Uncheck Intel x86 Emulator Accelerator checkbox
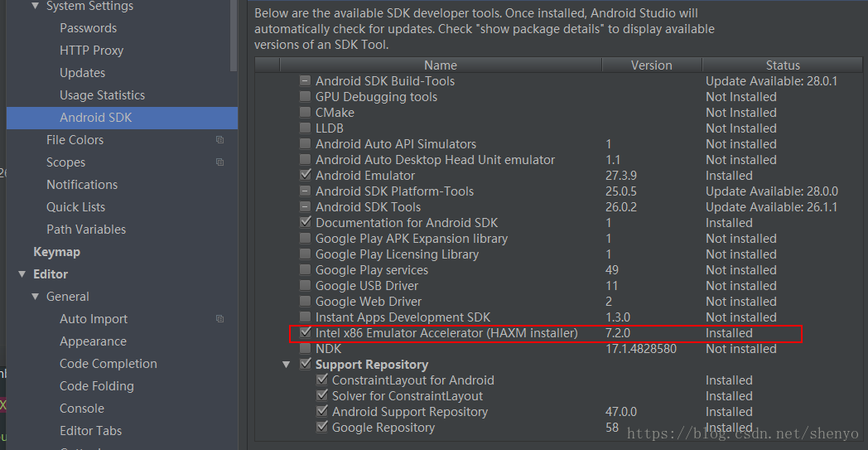Screen dimensions: 868x450 pyautogui.click(x=305, y=333)
